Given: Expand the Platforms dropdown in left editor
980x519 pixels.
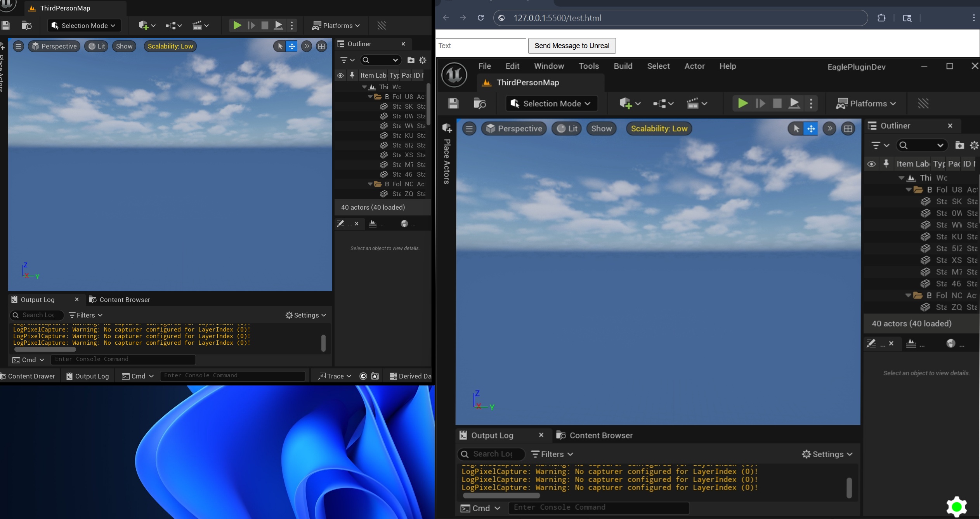Looking at the screenshot, I should tap(336, 26).
